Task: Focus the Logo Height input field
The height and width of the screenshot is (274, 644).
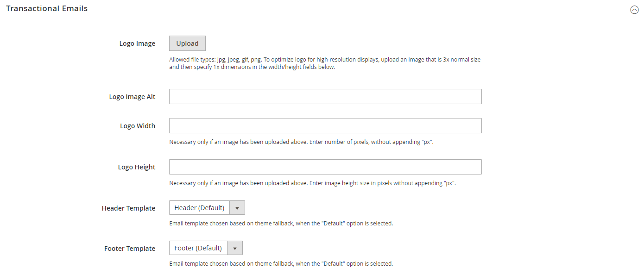Action: 325,167
